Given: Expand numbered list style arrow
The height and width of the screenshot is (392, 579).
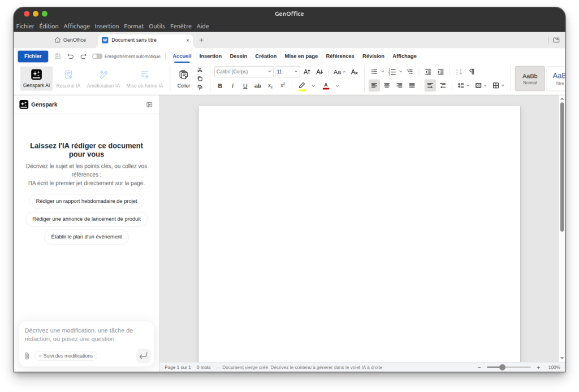Looking at the screenshot, I should click(401, 72).
